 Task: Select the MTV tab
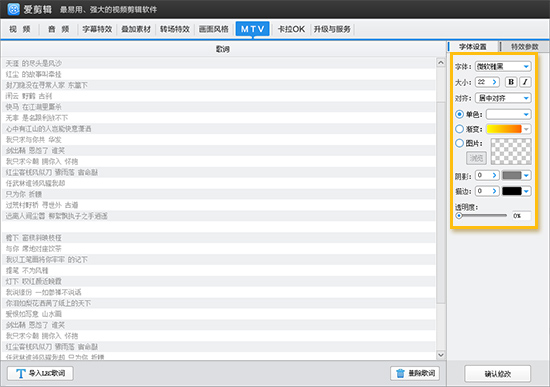(x=253, y=29)
